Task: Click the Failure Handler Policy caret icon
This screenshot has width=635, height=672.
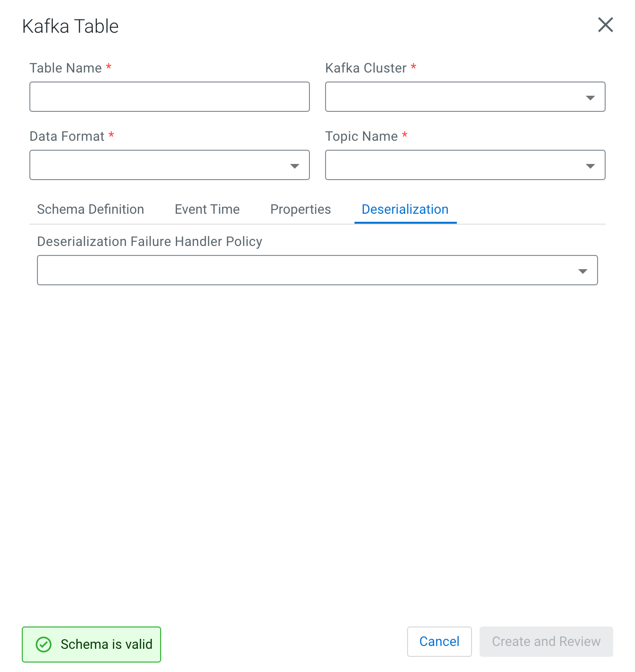Action: point(582,271)
